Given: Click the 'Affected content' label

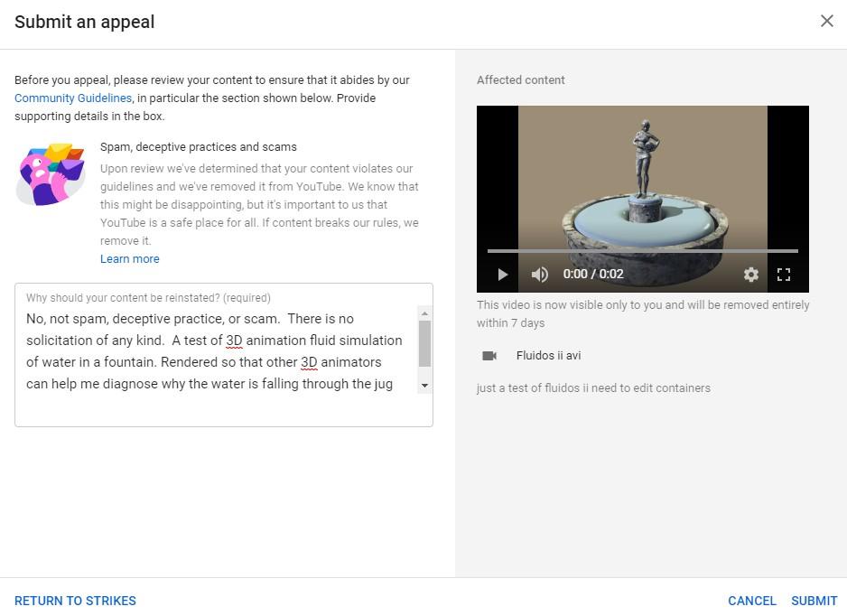Looking at the screenshot, I should (x=521, y=80).
